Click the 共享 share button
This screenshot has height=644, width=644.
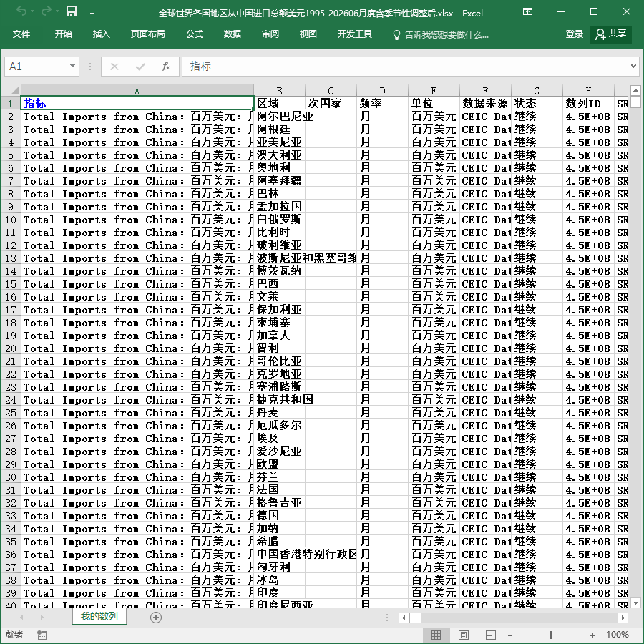click(611, 34)
